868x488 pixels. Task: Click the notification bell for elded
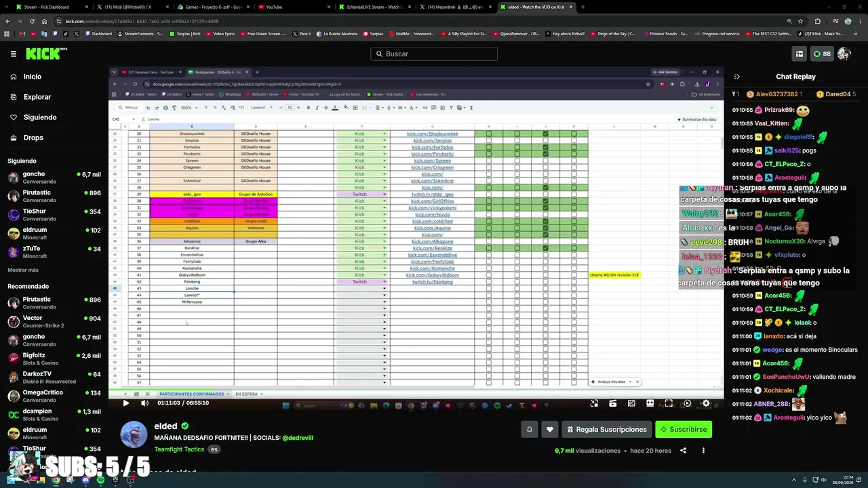530,429
